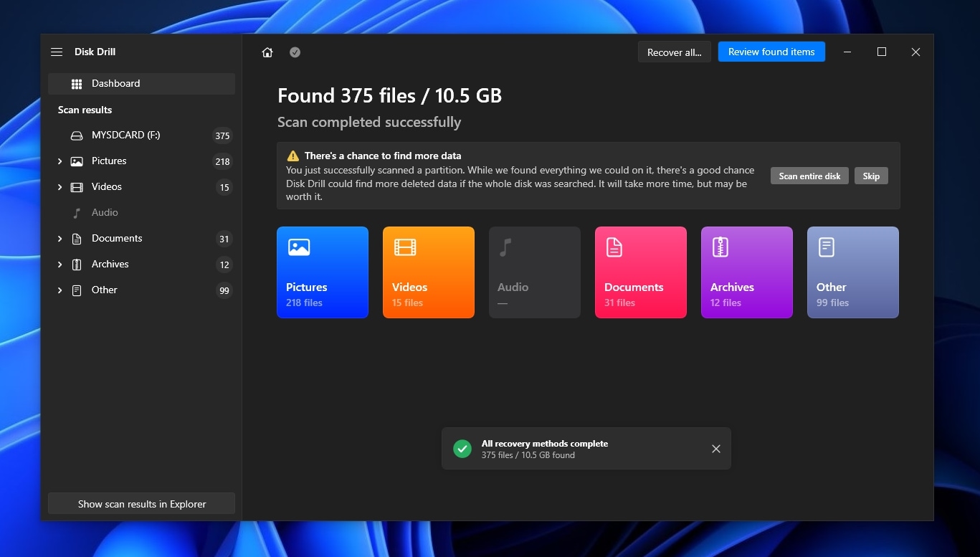
Task: Click the yellow warning triangle icon
Action: tap(292, 156)
